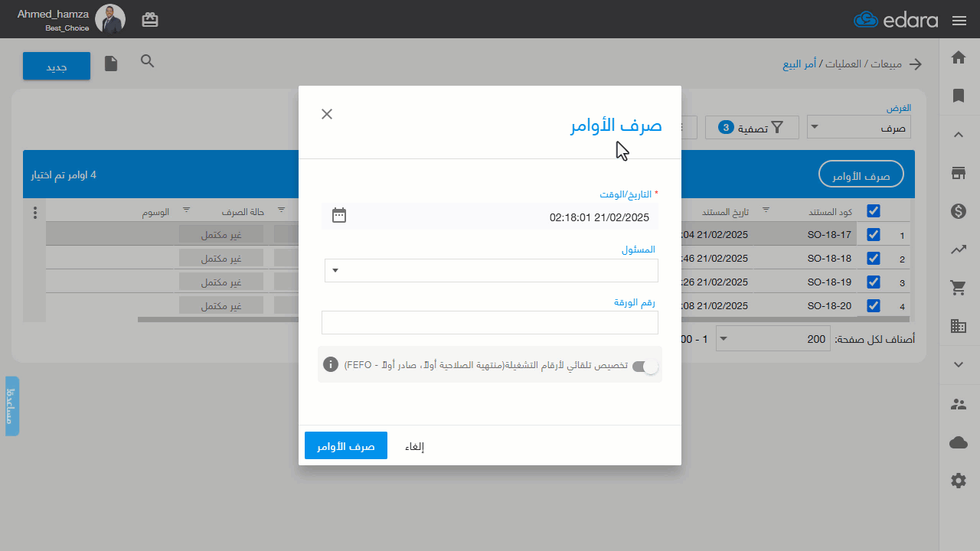Open the filter on حالة الصرف column
This screenshot has height=551, width=980.
click(186, 210)
